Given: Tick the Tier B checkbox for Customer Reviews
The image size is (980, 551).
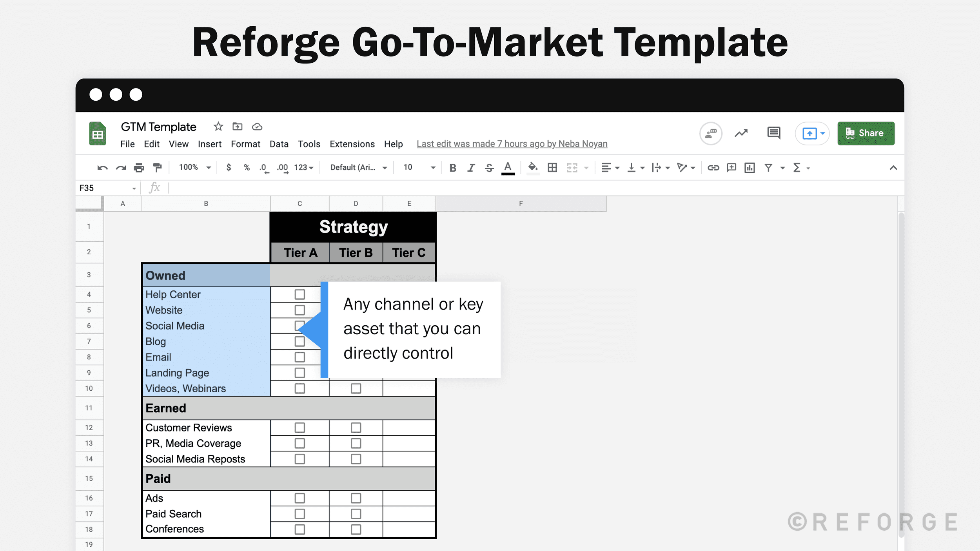Looking at the screenshot, I should tap(356, 428).
